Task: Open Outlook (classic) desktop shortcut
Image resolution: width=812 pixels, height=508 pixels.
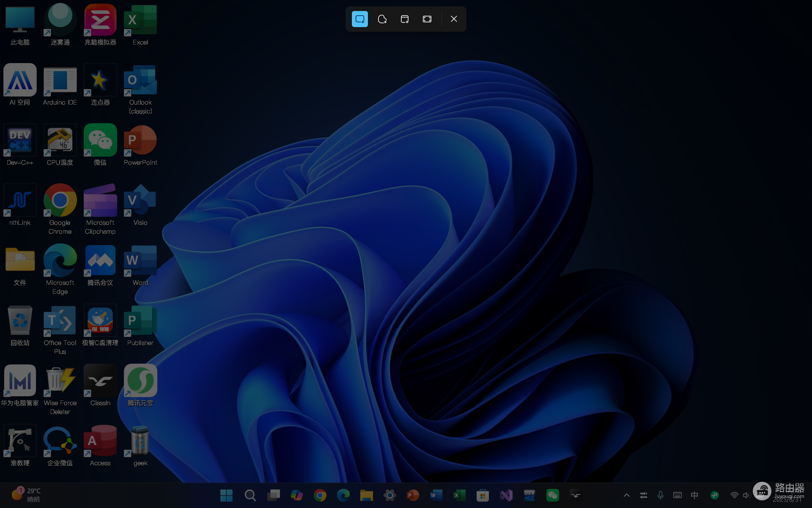Action: [140, 89]
